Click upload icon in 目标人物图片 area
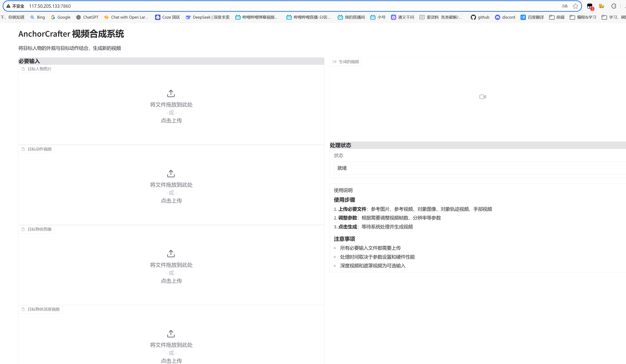Image resolution: width=626 pixels, height=364 pixels. 171,93
